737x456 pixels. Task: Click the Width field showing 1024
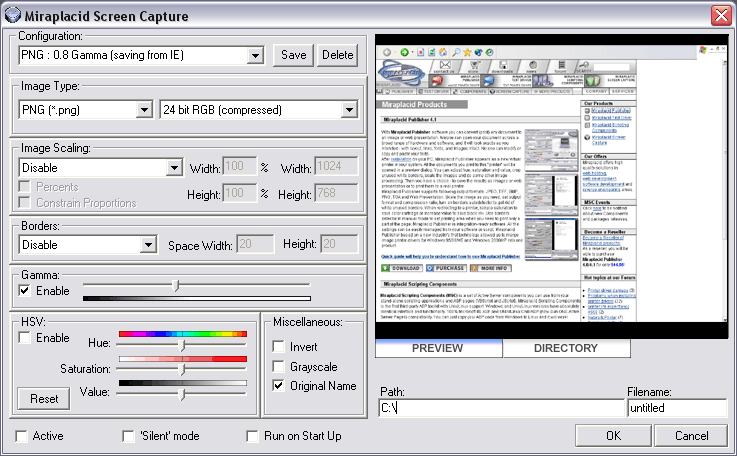tap(336, 166)
